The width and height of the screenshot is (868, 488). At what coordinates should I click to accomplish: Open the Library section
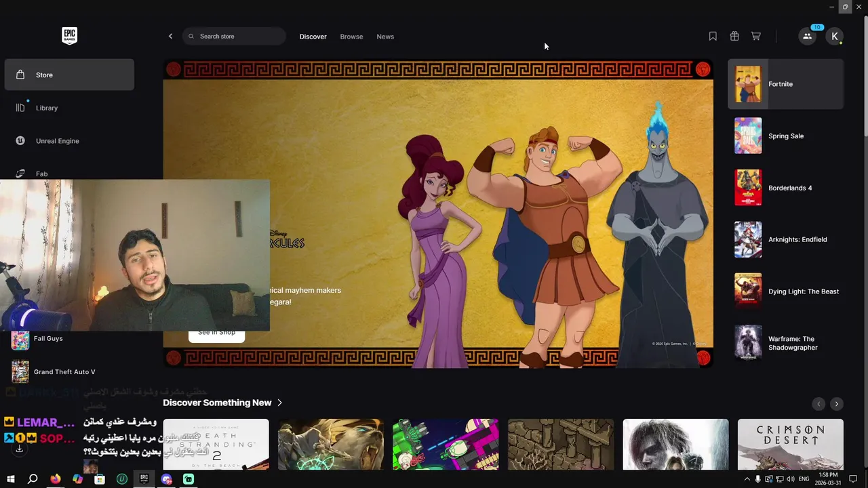pyautogui.click(x=69, y=108)
